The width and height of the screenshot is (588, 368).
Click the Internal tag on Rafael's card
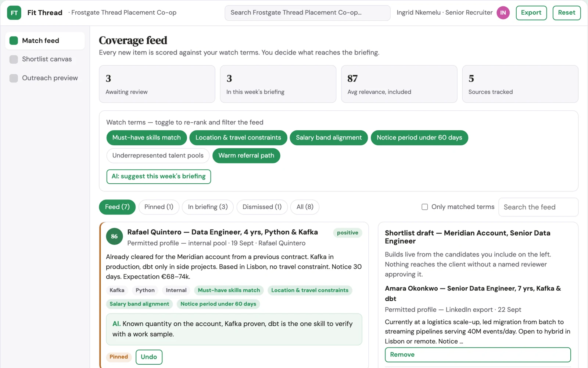point(176,290)
